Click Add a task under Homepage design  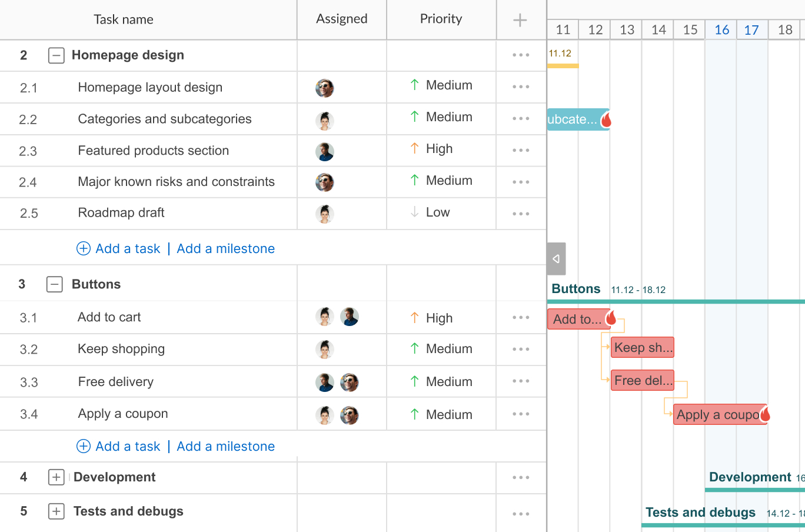[x=128, y=248]
